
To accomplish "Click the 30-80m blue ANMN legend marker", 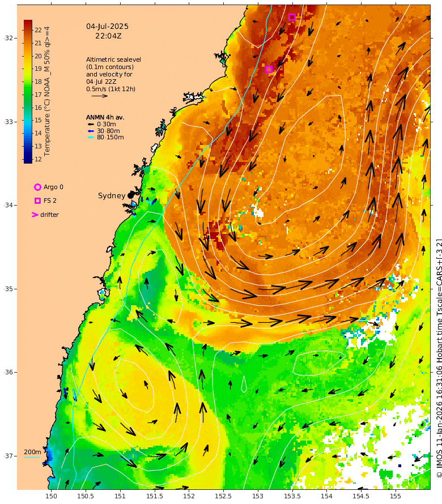I will tap(91, 131).
